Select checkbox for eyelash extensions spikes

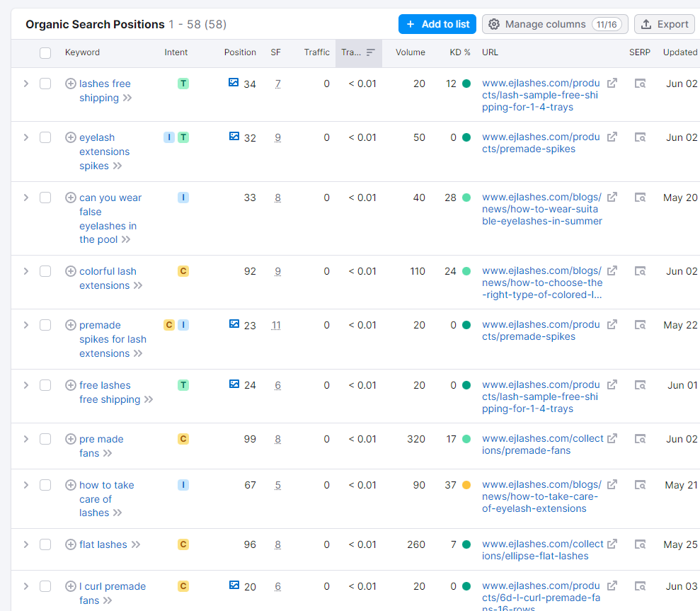click(45, 137)
